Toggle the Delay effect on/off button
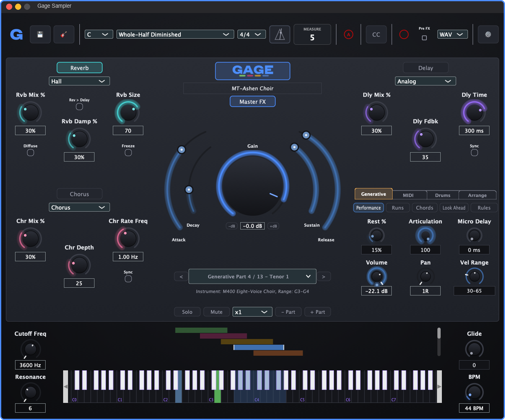This screenshot has width=505, height=420. pos(426,68)
